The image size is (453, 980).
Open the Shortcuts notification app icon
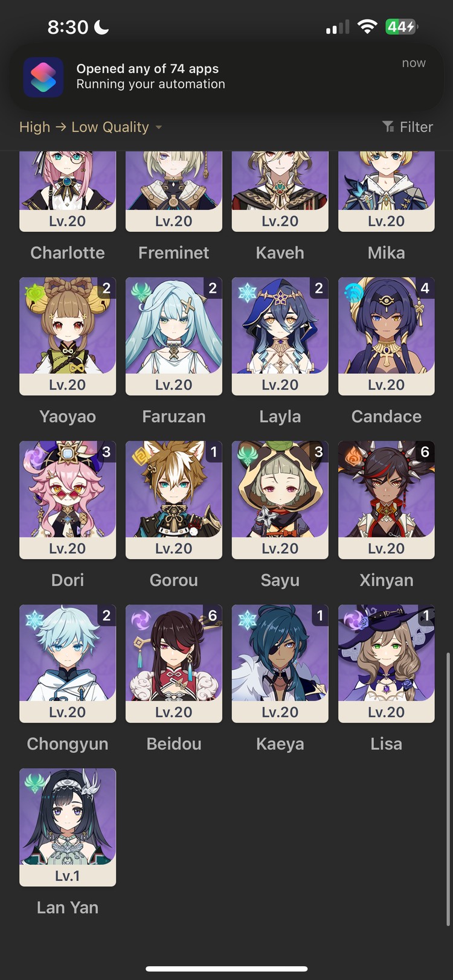click(43, 77)
